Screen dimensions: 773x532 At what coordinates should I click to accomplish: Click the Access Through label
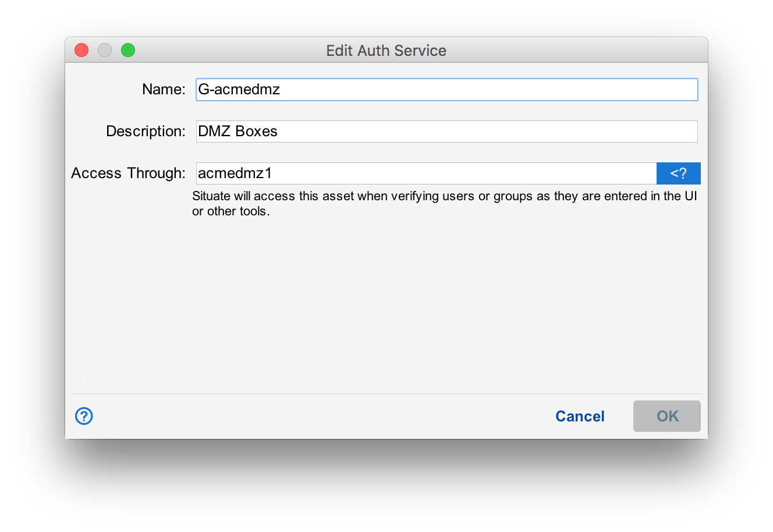tap(127, 173)
